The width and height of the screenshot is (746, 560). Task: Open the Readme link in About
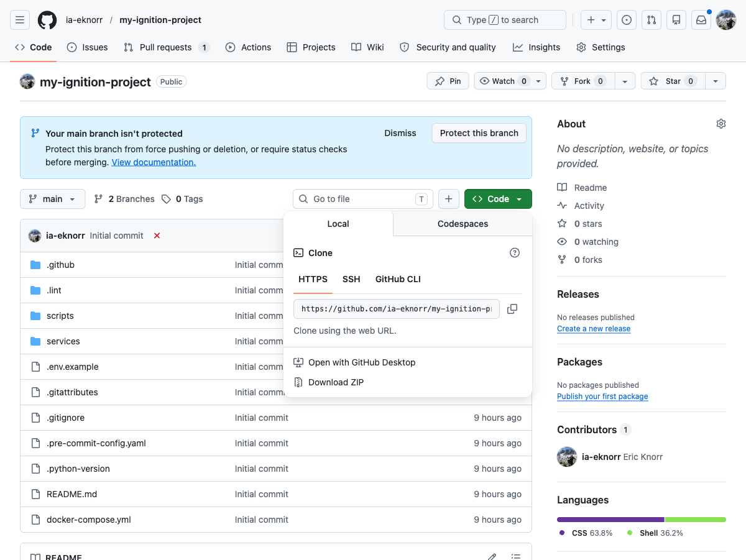(x=582, y=188)
